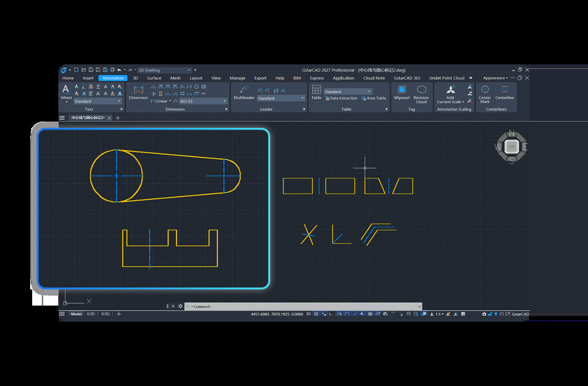Image resolution: width=588 pixels, height=386 pixels.
Task: Click the Mtext tool
Action: (x=66, y=93)
